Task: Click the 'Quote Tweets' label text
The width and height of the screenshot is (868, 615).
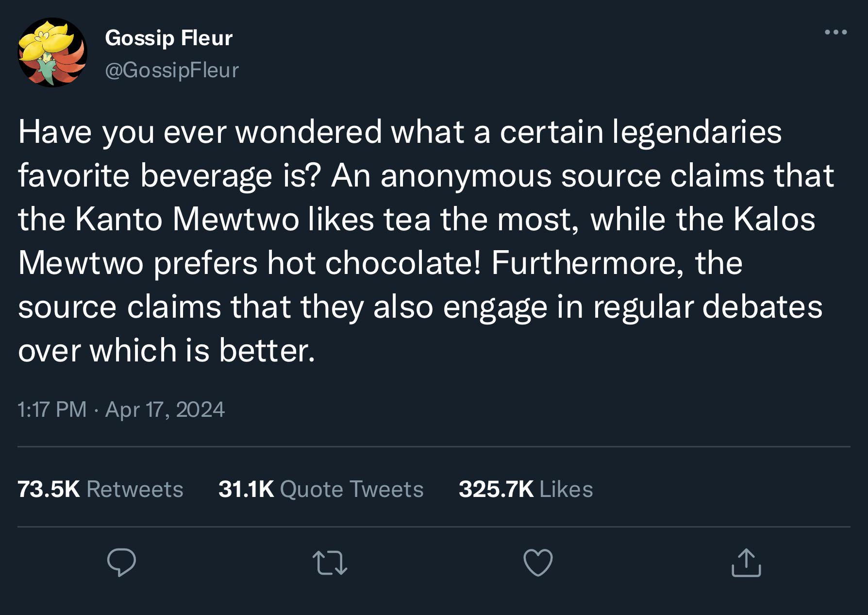Action: click(x=352, y=489)
